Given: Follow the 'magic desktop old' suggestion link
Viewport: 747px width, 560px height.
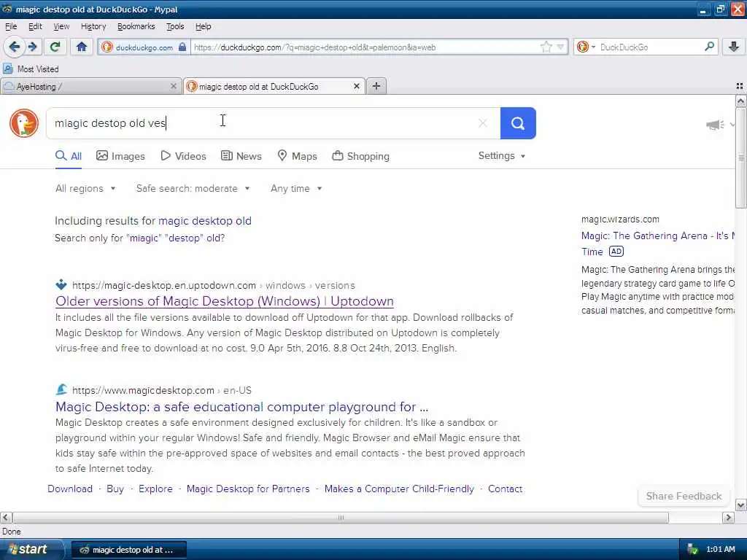Looking at the screenshot, I should coord(205,221).
